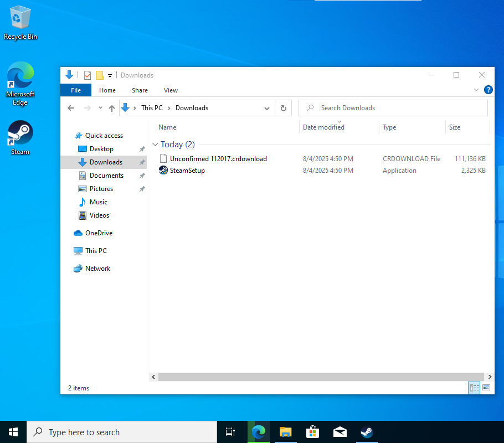
Task: Click the New folder icon in title bar
Action: [x=100, y=75]
